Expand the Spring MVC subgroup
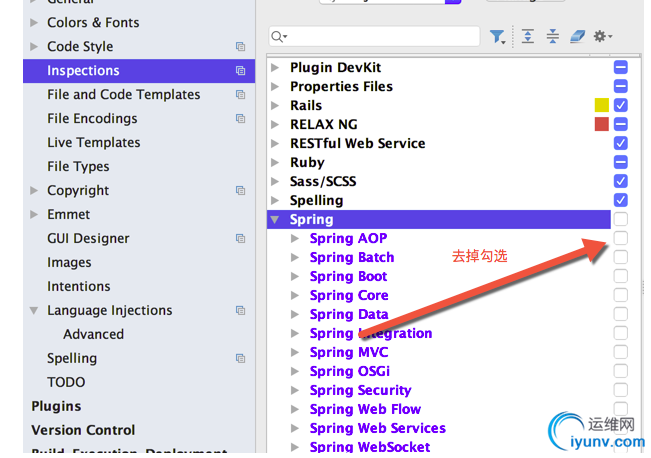Image resolution: width=651 pixels, height=458 pixels. (295, 352)
